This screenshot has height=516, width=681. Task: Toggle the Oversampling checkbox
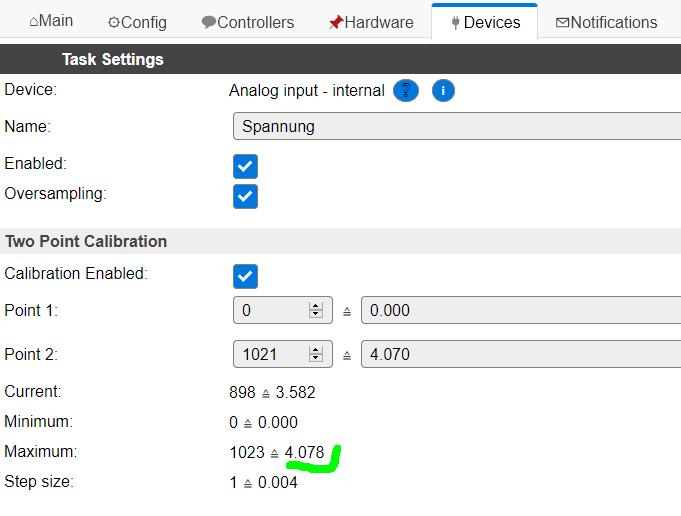pos(245,196)
